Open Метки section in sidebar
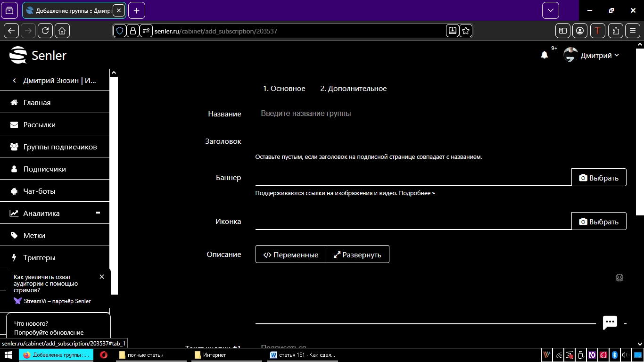644x362 pixels. coord(34,236)
